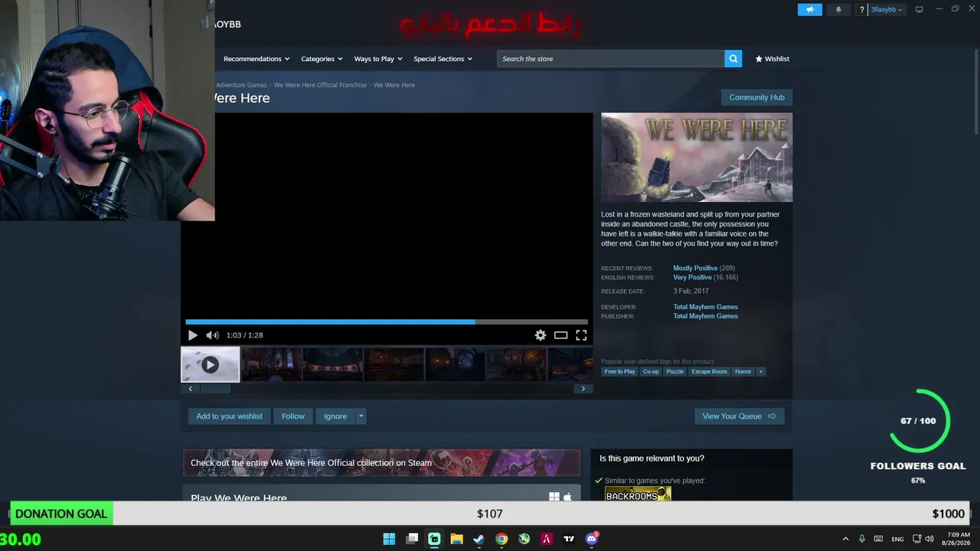Change the ENG input language

[897, 539]
